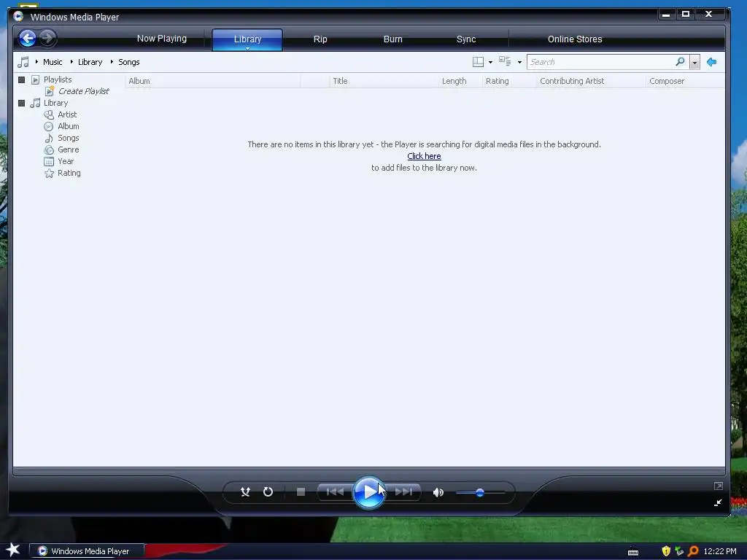747x560 pixels.
Task: Open the Now Playing tab
Action: click(x=162, y=39)
